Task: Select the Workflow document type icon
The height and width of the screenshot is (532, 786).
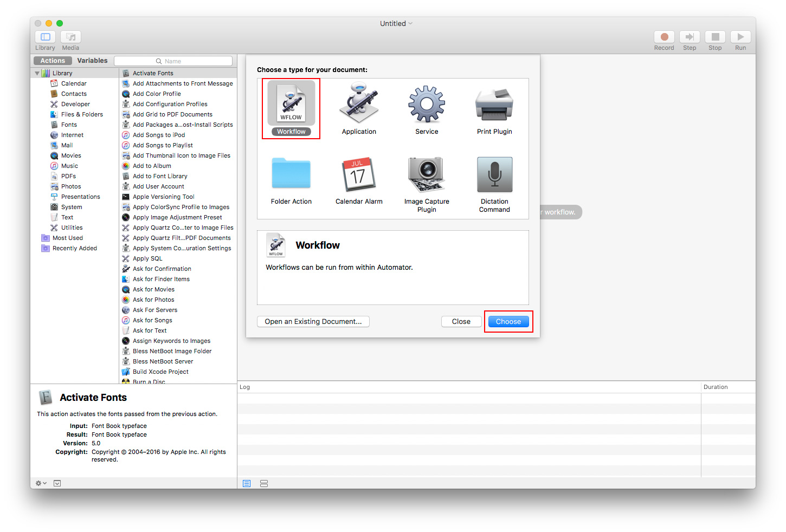Action: click(291, 103)
